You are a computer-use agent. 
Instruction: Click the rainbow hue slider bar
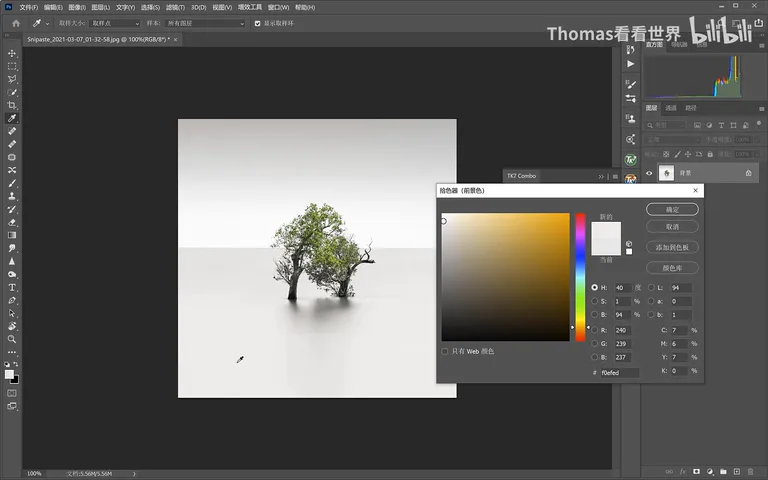pyautogui.click(x=580, y=277)
